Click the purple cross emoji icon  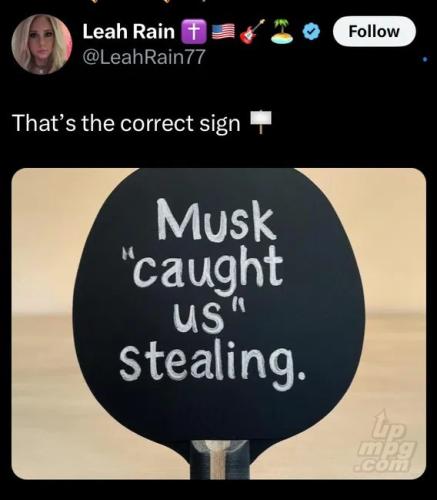(194, 32)
